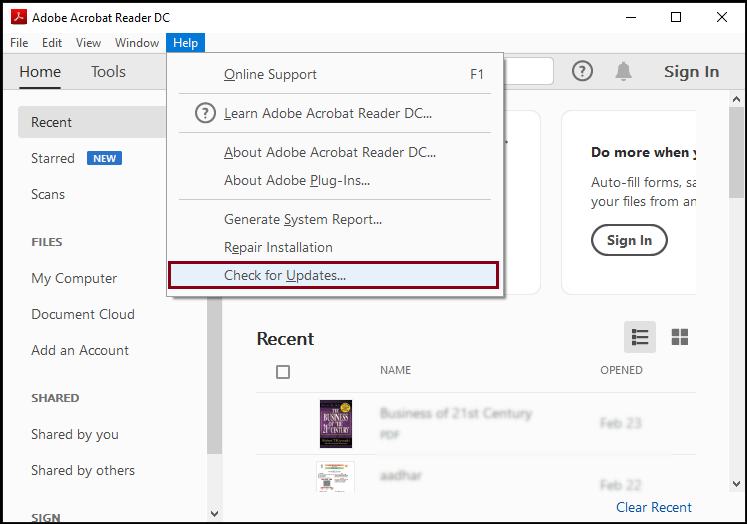The image size is (747, 524).
Task: Select Recent in the sidebar
Action: coord(92,122)
